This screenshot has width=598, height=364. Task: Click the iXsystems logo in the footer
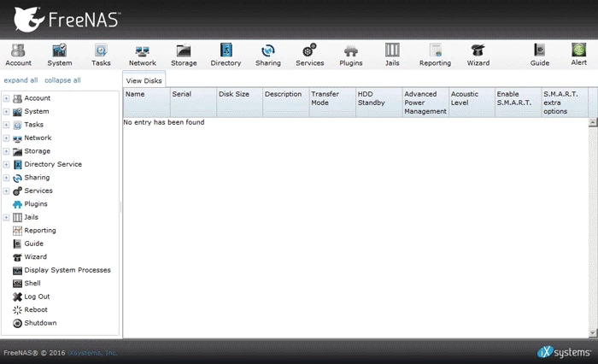pos(564,352)
